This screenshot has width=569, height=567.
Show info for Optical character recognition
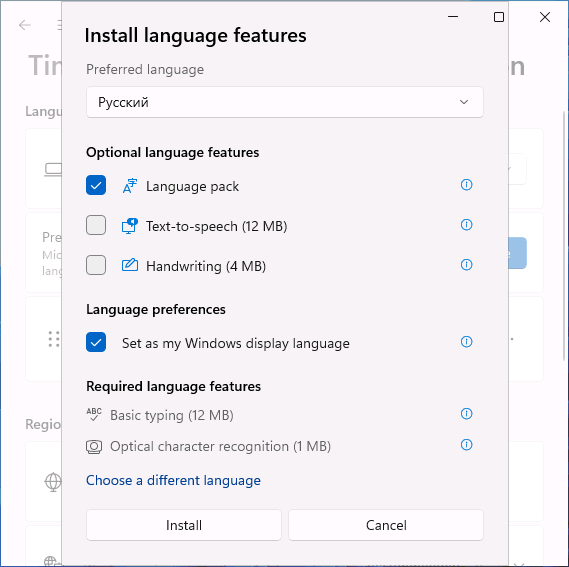(466, 445)
